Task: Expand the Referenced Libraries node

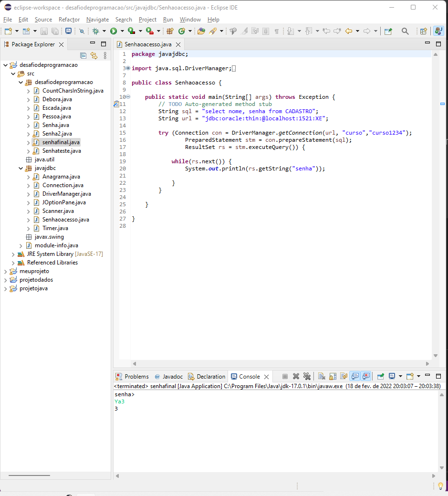Action: [13, 263]
